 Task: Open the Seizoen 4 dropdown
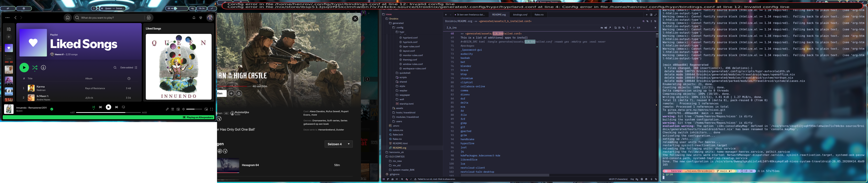point(339,144)
